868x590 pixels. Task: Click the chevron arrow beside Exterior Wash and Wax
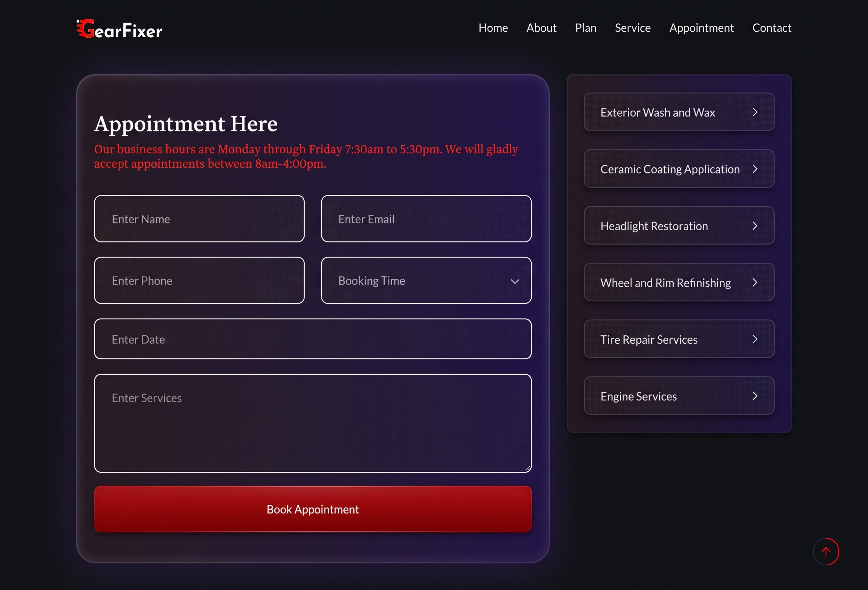(755, 112)
